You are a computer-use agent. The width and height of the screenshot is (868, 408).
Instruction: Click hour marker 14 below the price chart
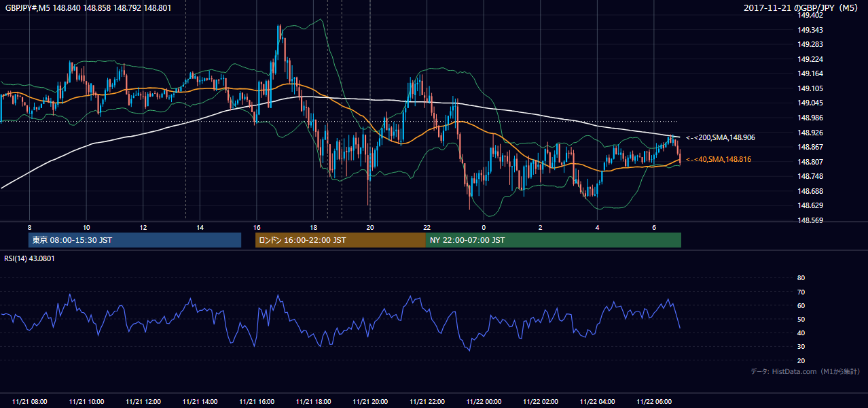200,227
